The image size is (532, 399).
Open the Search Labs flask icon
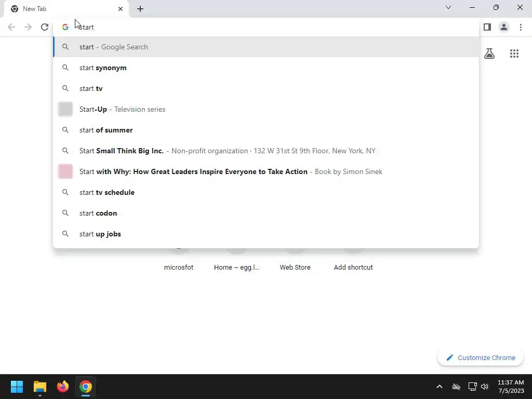pos(489,54)
